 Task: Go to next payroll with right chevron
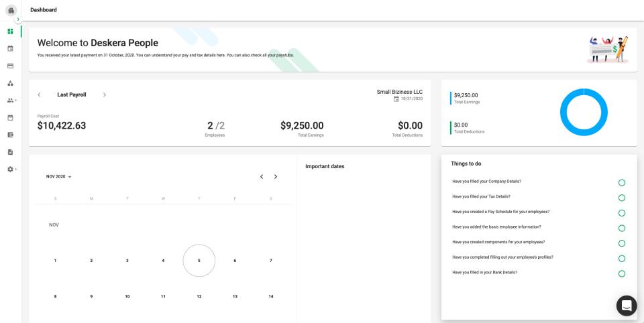105,94
